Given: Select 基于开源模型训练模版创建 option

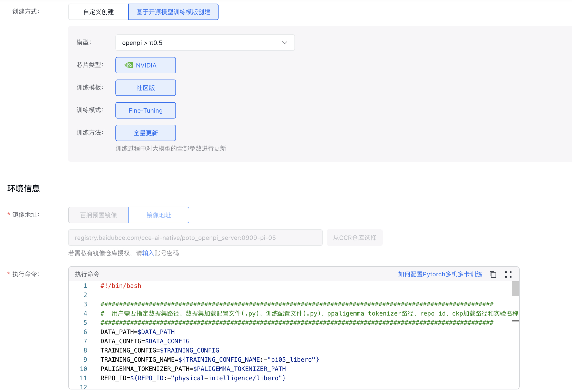Looking at the screenshot, I should [x=173, y=12].
